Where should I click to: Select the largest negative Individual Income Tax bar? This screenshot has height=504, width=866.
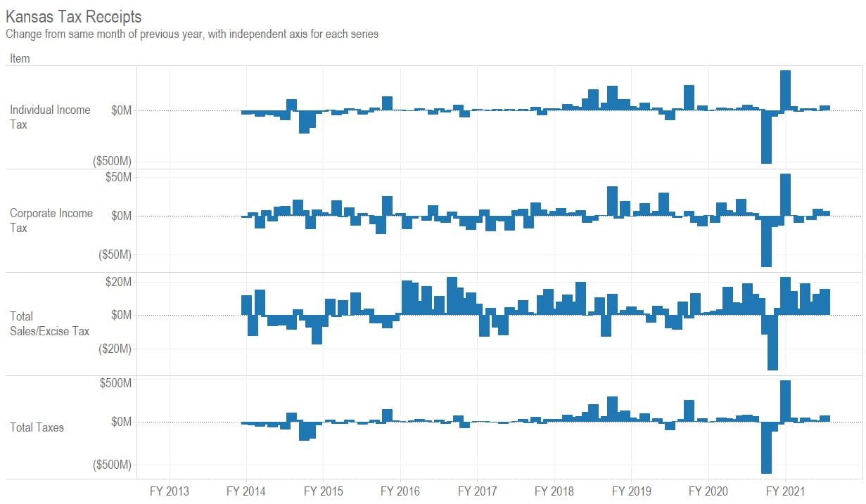click(x=766, y=137)
